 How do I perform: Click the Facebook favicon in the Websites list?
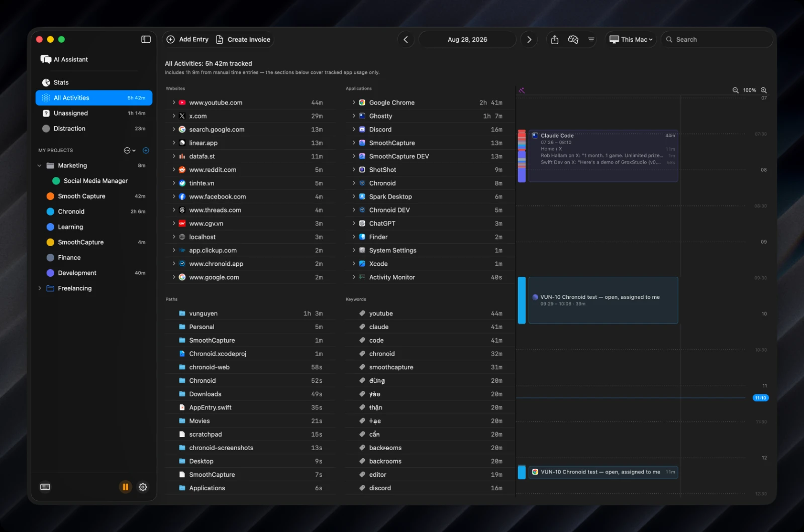(x=182, y=197)
